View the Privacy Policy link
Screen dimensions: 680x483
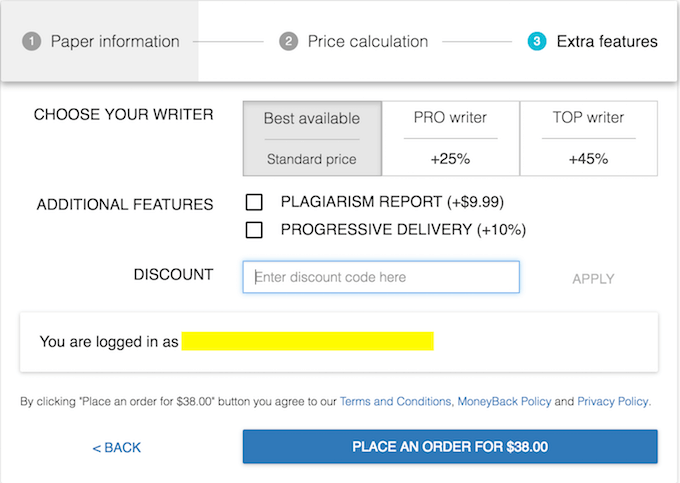tap(613, 402)
